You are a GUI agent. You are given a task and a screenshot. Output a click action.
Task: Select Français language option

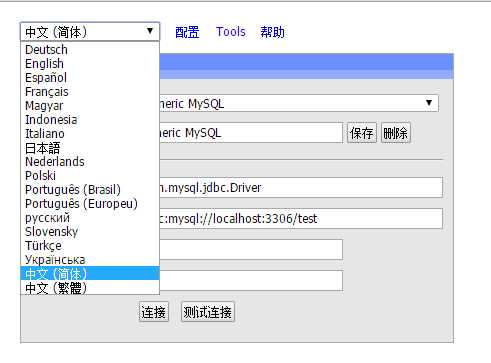90,92
